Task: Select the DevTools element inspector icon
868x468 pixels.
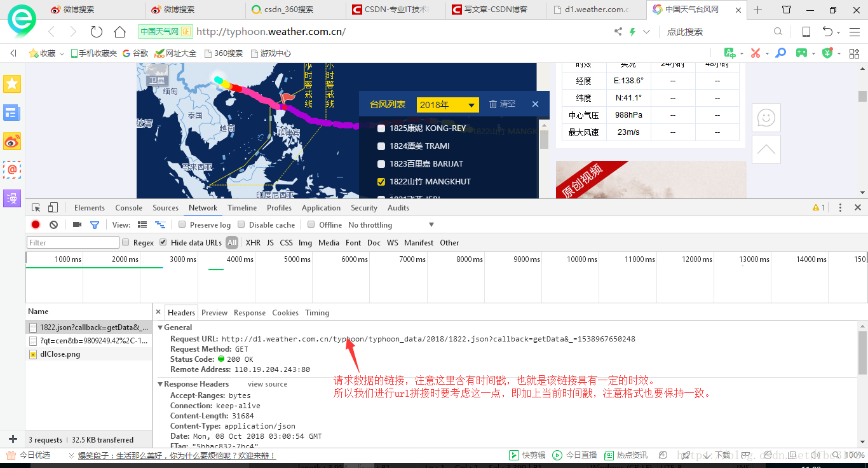Action: [36, 208]
